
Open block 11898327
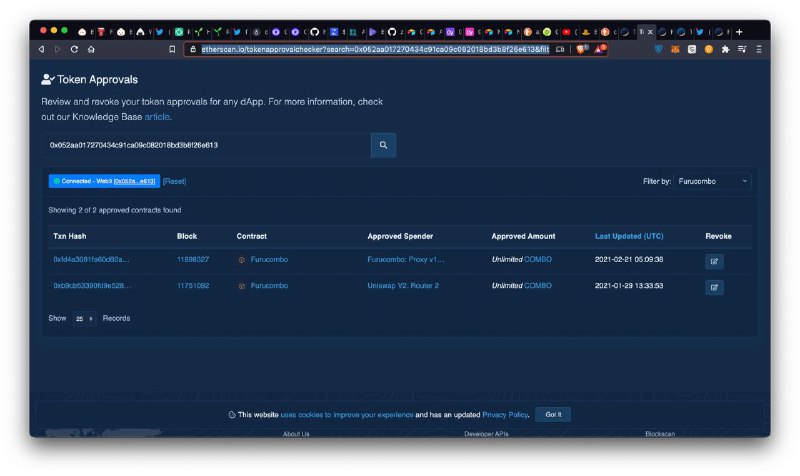point(193,260)
